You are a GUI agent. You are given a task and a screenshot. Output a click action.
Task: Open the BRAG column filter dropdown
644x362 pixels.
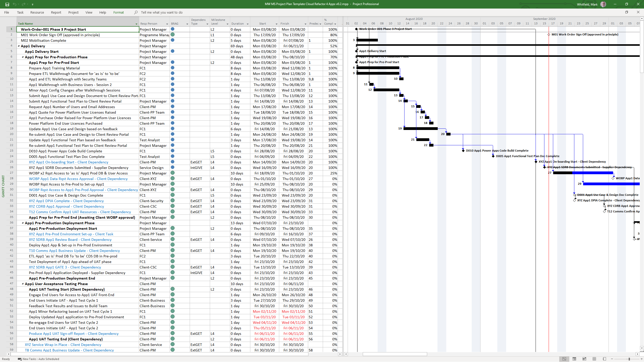187,24
